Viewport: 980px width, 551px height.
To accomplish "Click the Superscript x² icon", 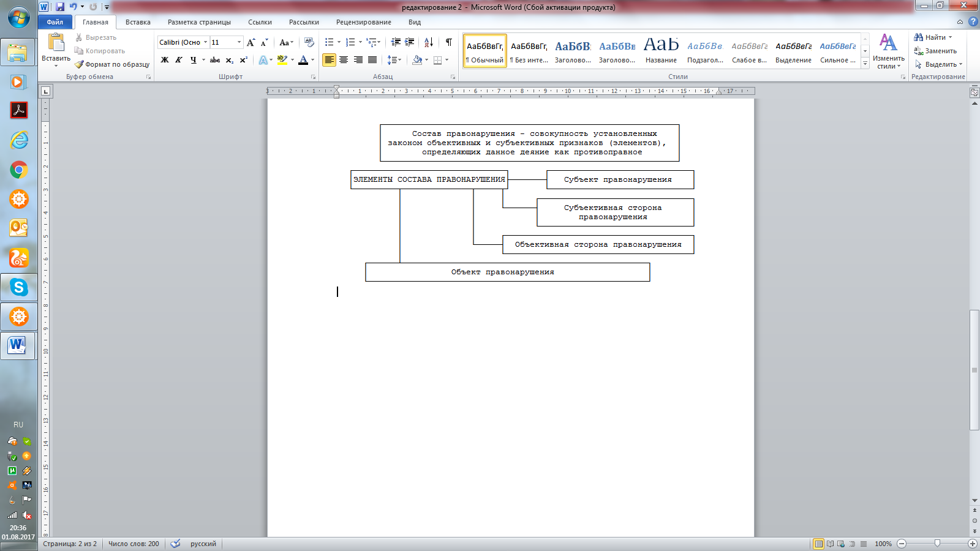I will pyautogui.click(x=244, y=60).
